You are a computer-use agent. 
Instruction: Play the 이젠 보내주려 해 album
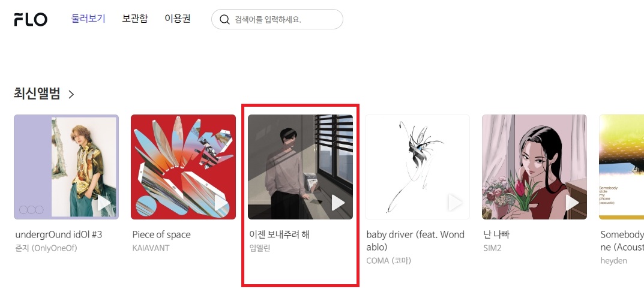(x=339, y=203)
